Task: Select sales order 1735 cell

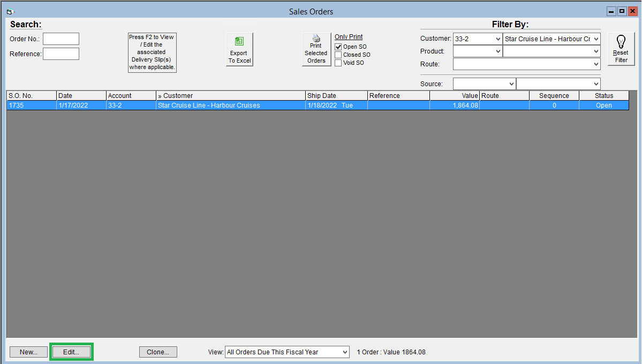Action: [x=32, y=105]
